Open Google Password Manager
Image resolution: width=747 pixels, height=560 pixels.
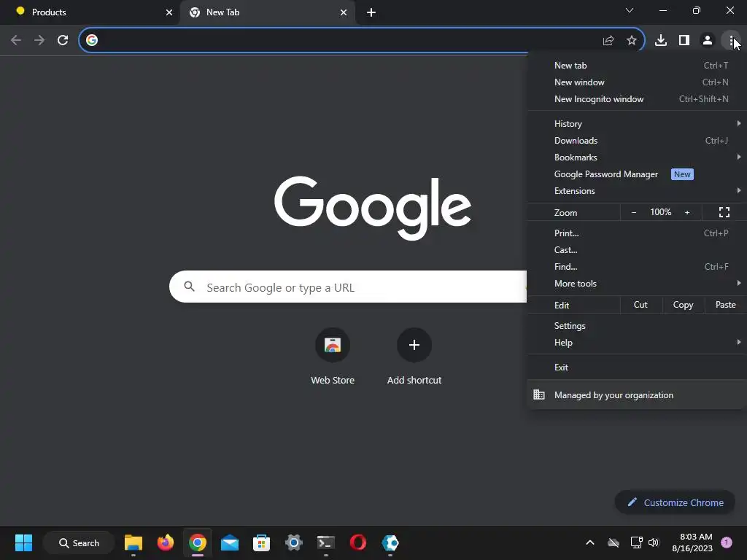(x=637, y=174)
